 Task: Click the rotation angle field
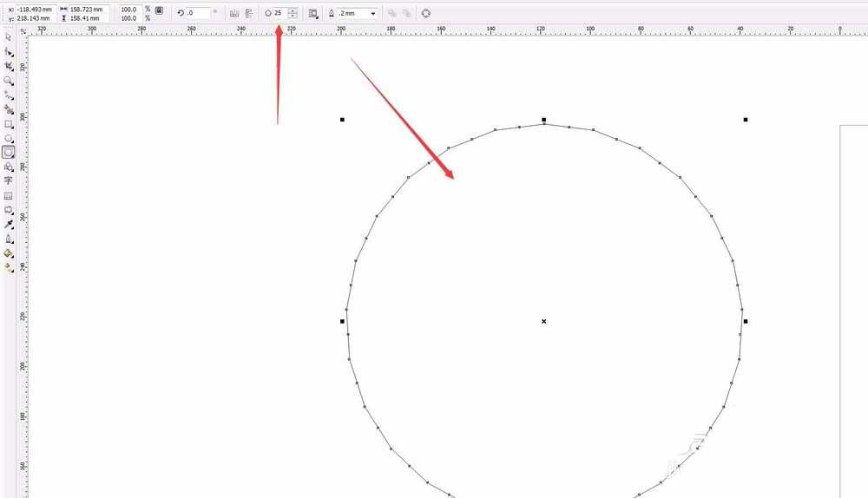pos(198,13)
